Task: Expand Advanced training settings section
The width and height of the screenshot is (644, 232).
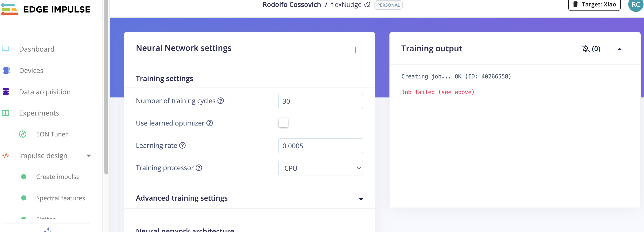Action: coord(361,199)
